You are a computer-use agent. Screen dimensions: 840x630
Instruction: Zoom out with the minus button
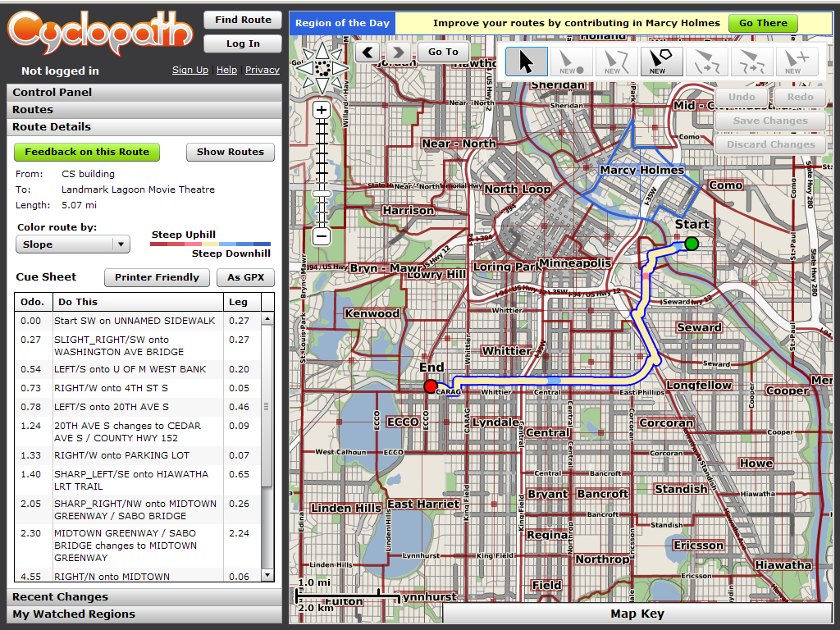322,235
